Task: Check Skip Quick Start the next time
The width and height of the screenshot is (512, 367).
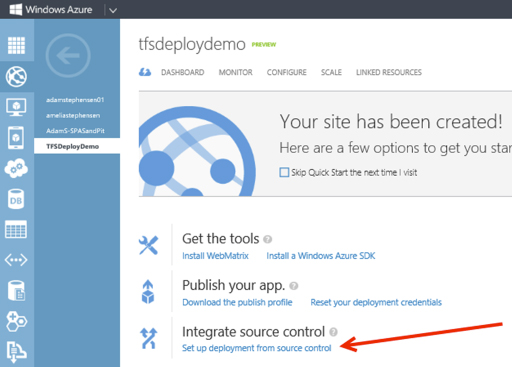Action: (284, 172)
